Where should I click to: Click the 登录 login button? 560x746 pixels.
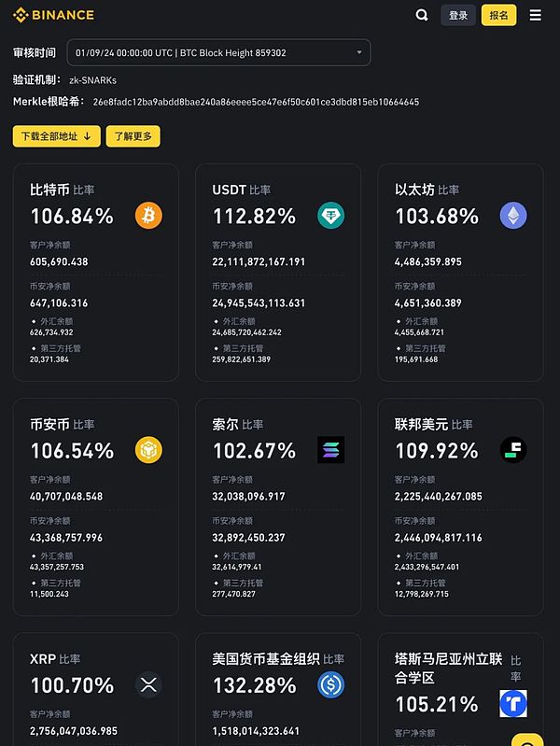[458, 15]
